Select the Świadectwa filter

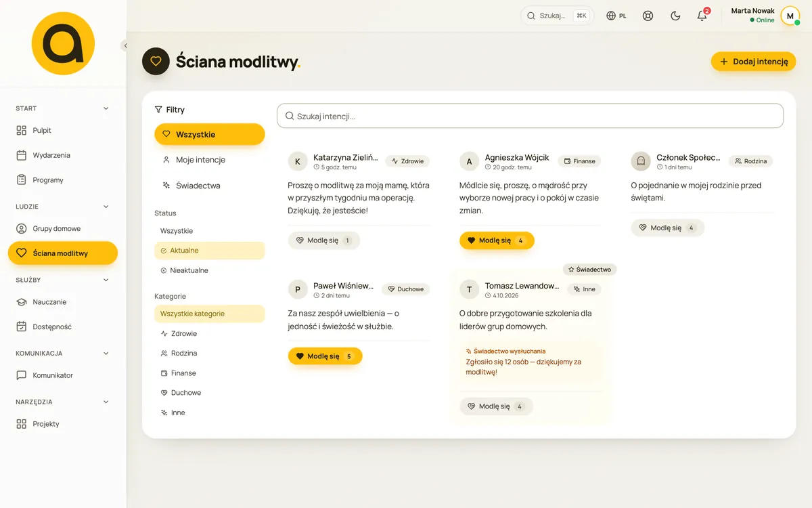pyautogui.click(x=210, y=186)
